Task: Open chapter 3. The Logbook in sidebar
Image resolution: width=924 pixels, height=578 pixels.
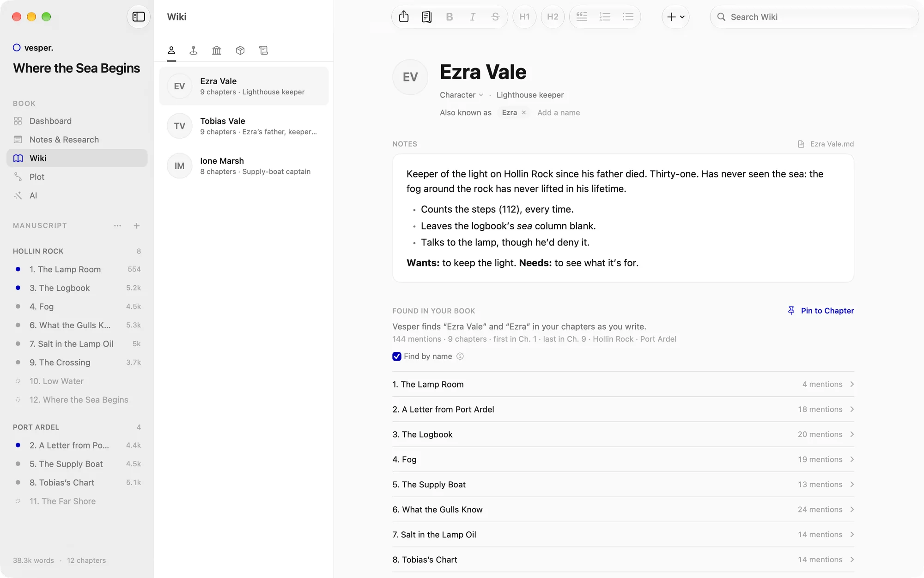Action: pos(77,288)
